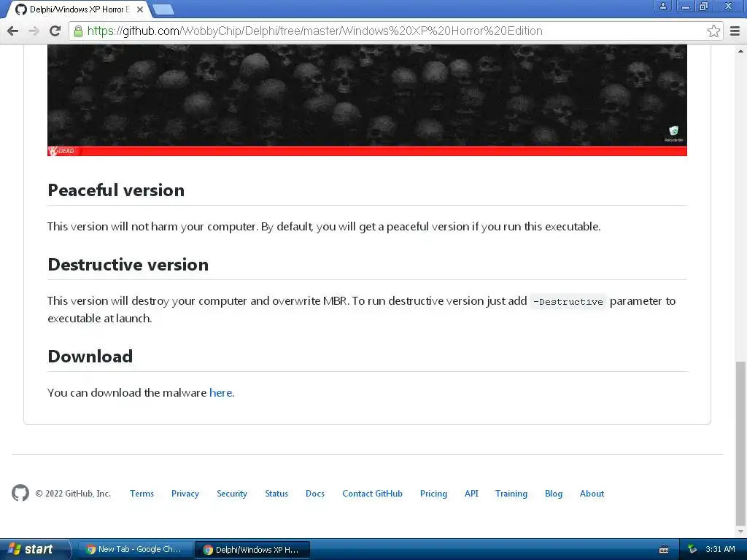Open the Blog footer link
Viewport: 747px width, 560px height.
pos(554,494)
